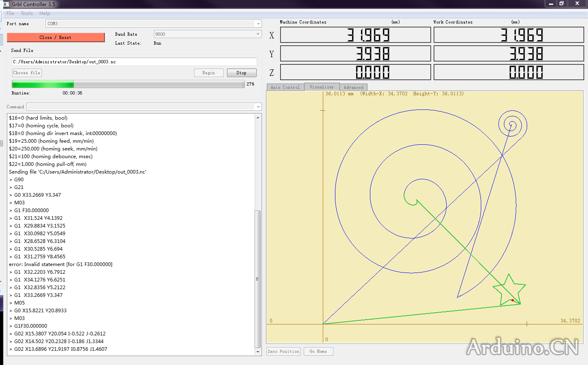Viewport: 588px width, 365px height.
Task: Click the visualizer dimensions text '36.0113 mm'
Action: tap(339, 94)
